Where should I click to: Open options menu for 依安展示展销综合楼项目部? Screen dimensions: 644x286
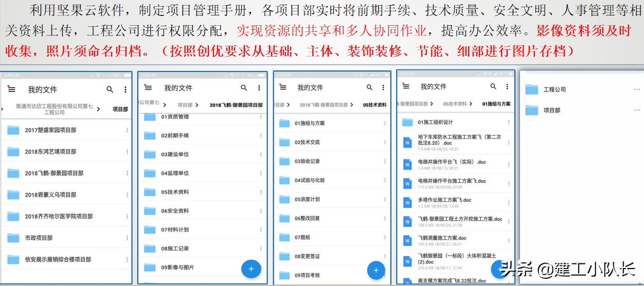[x=127, y=260]
